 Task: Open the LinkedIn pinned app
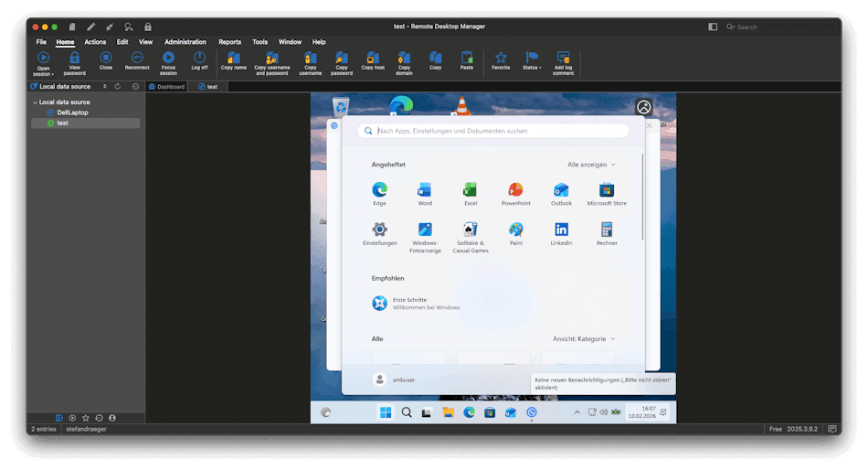coord(561,233)
